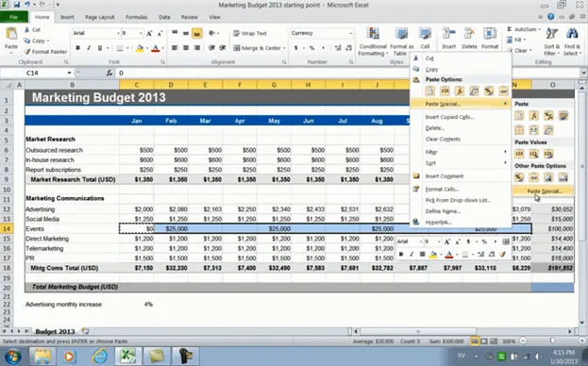Open the Arial font name dropdown in ribbon
This screenshot has width=588, height=366.
118,33
